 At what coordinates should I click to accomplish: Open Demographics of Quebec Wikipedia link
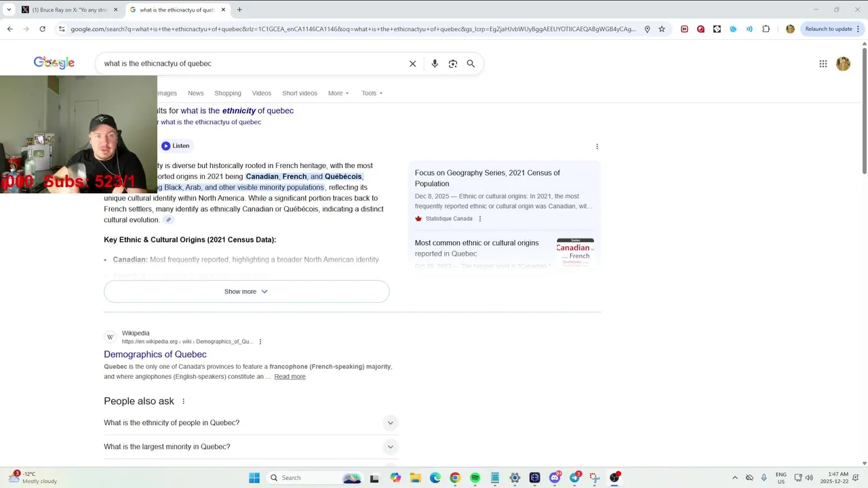[155, 354]
